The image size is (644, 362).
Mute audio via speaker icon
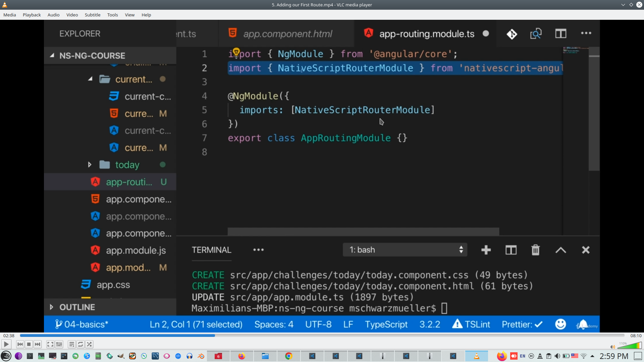612,347
